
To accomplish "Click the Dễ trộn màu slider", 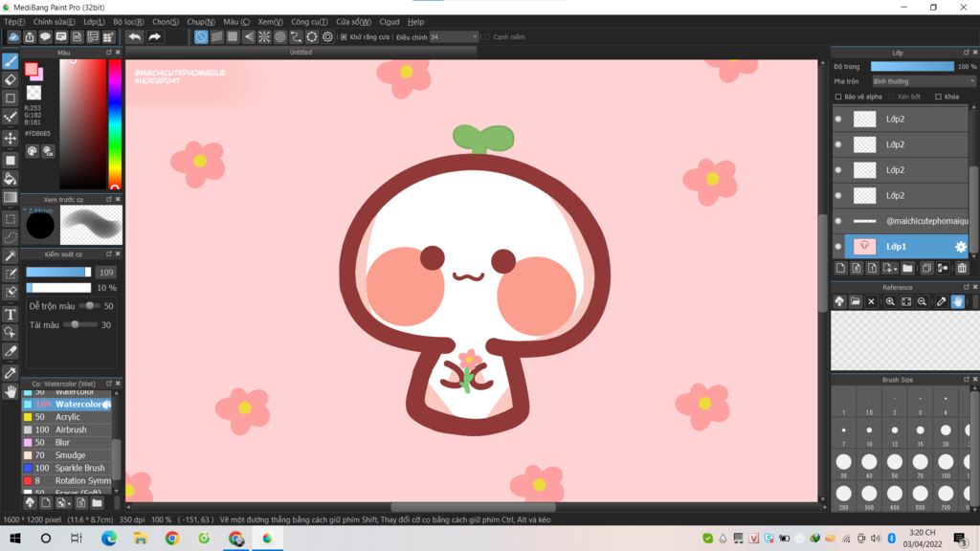I will (89, 306).
